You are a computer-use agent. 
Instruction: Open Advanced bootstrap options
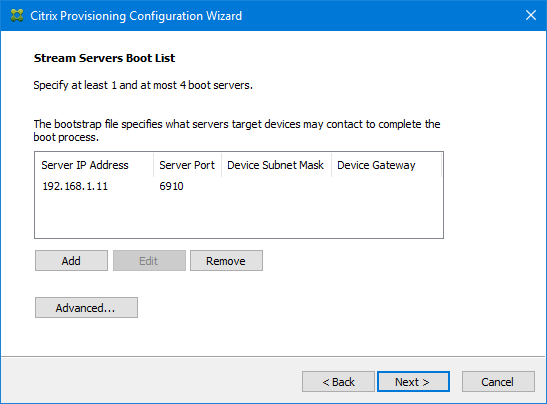coord(86,308)
